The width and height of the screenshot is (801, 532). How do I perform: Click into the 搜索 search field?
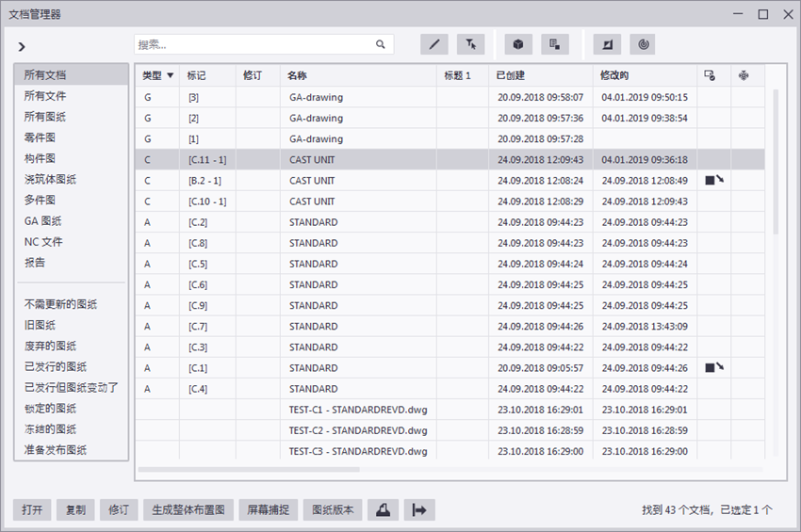coord(253,44)
